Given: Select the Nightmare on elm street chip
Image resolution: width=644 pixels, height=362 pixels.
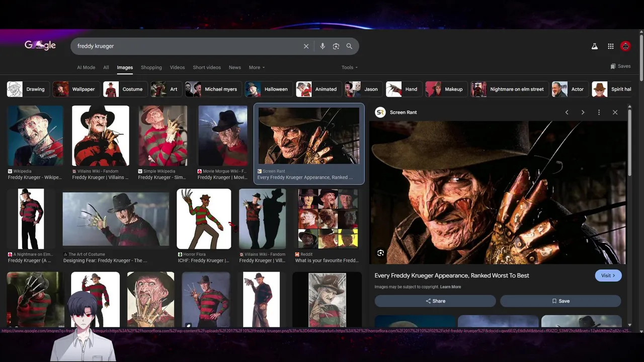Looking at the screenshot, I should (x=510, y=89).
